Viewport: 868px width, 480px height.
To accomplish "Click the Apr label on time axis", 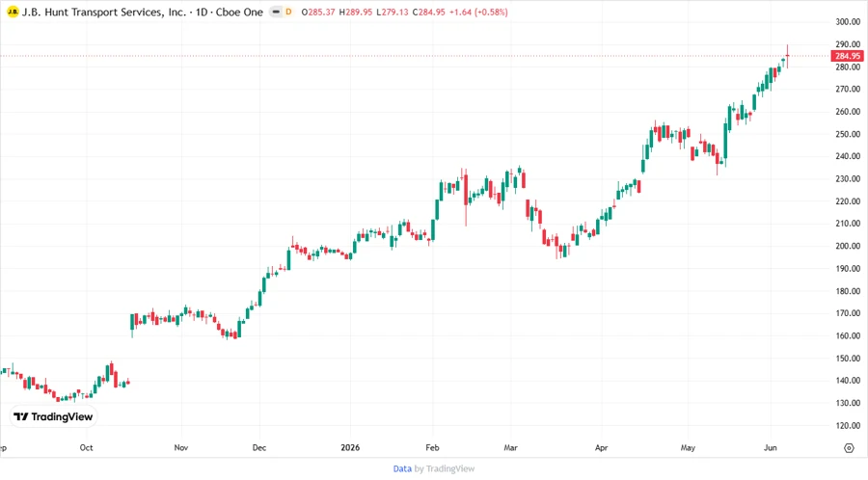I will pyautogui.click(x=601, y=447).
